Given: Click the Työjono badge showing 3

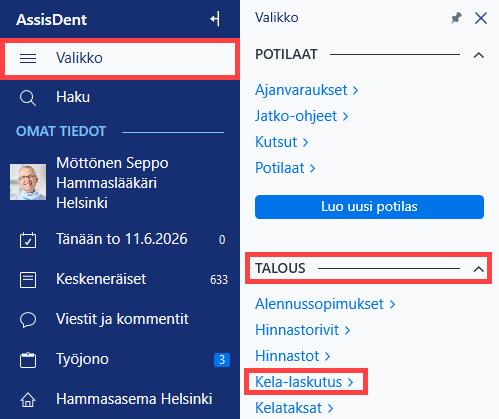Looking at the screenshot, I should tap(222, 360).
